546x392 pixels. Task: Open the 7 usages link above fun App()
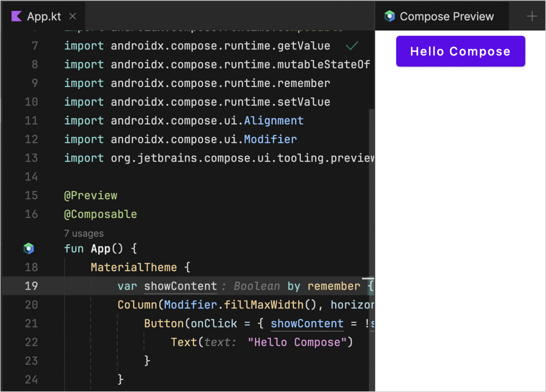click(83, 233)
